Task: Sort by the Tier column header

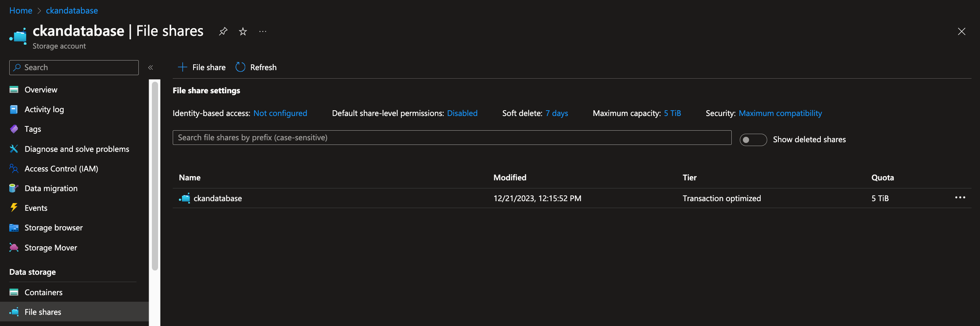Action: (x=689, y=177)
